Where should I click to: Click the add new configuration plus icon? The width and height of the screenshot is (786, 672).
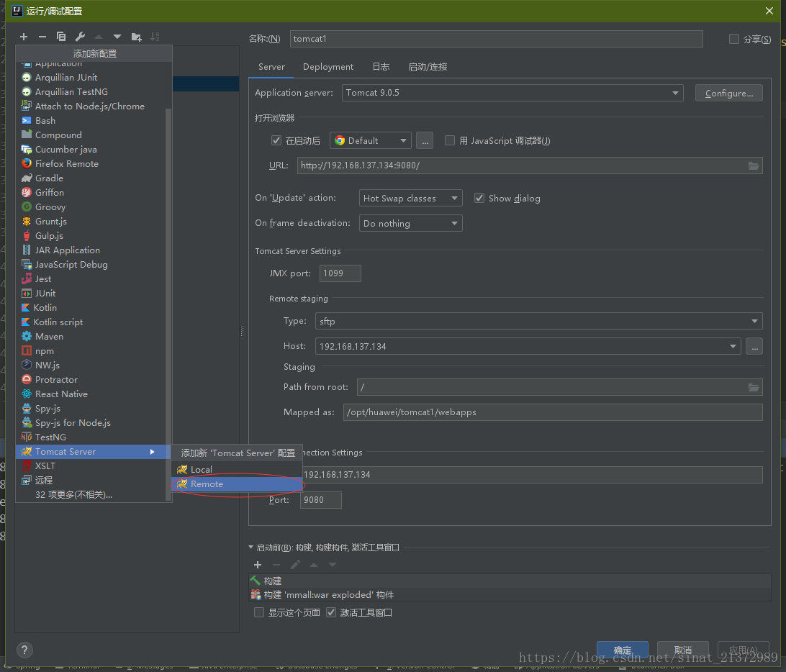[24, 37]
